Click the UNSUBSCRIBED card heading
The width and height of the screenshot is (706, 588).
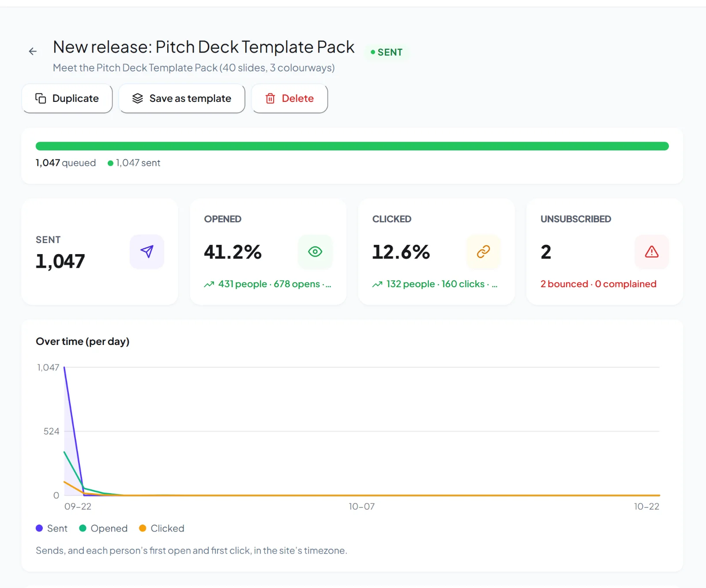point(576,219)
